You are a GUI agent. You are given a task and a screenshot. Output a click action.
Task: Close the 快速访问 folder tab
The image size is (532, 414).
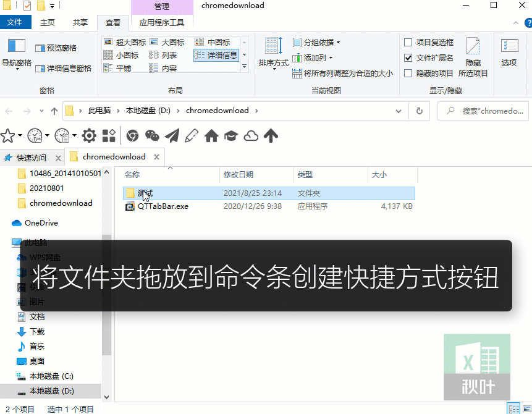click(58, 158)
